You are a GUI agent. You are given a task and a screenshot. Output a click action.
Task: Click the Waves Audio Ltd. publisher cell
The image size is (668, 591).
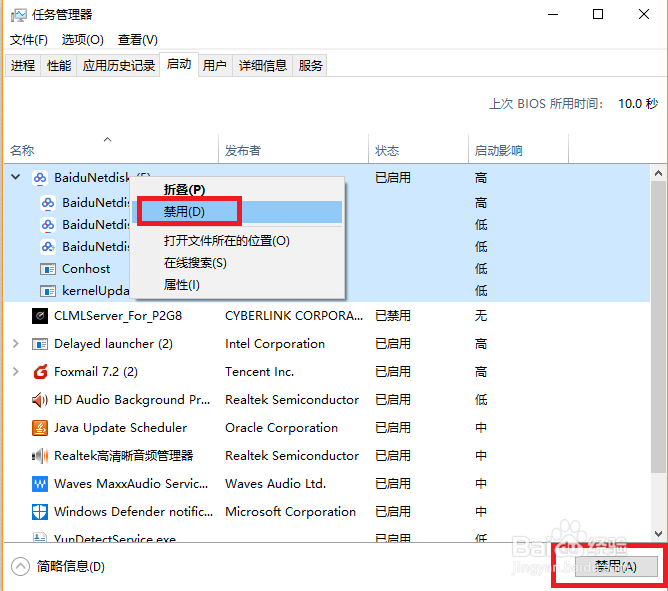click(275, 484)
